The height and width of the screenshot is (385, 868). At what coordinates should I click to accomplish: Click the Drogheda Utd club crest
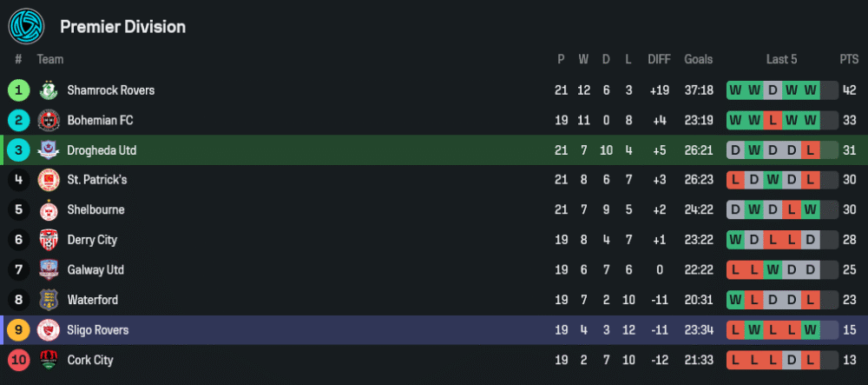48,150
